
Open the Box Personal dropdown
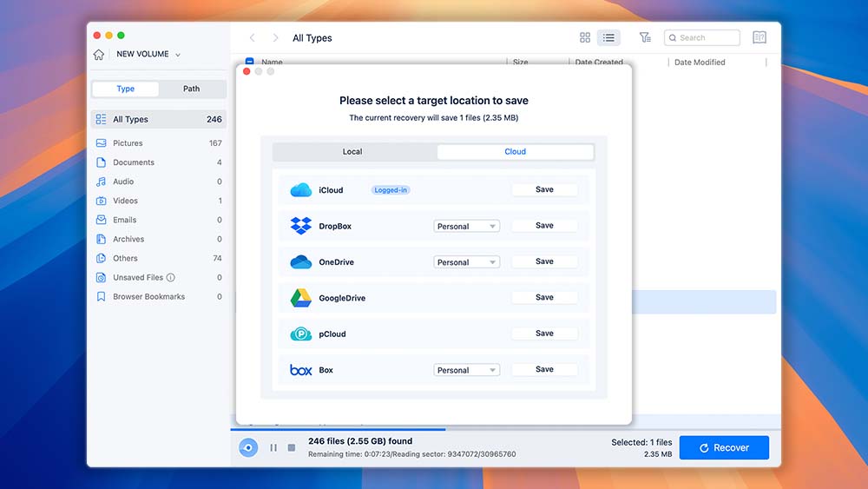(x=467, y=370)
